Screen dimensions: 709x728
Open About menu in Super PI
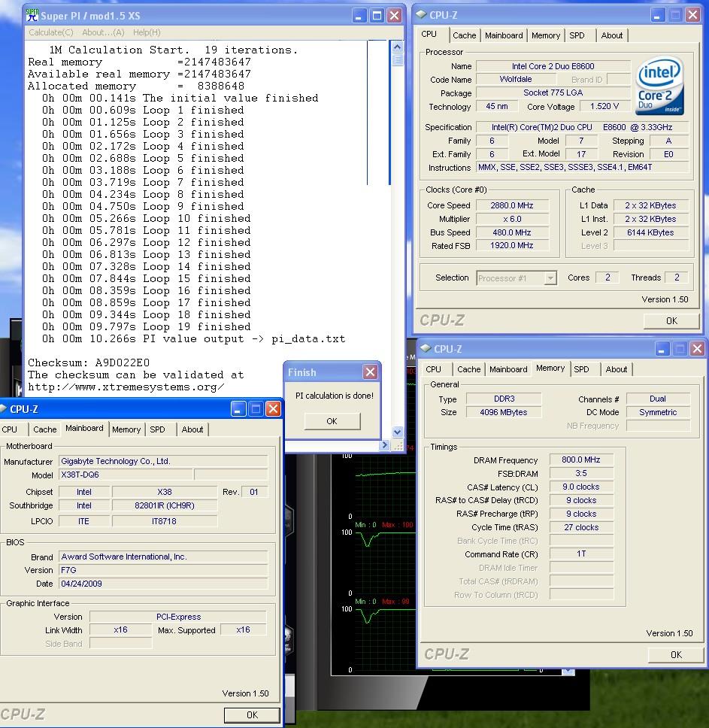[103, 32]
